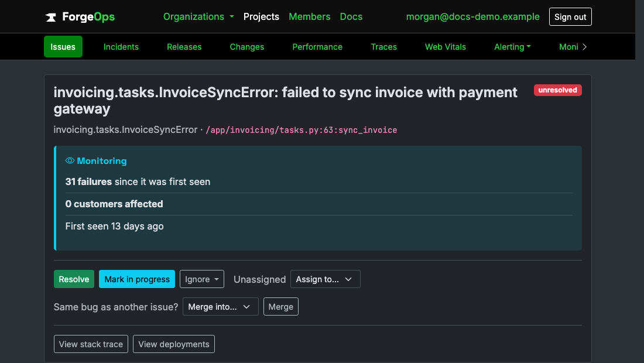Image resolution: width=644 pixels, height=363 pixels.
Task: Open the Changes tab
Action: coord(247,47)
